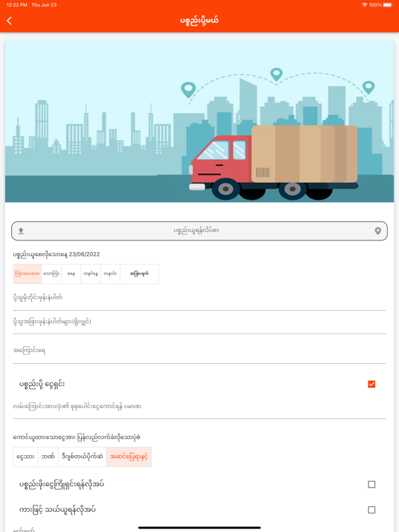
Task: Tap the map pin icon in address bar
Action: pos(378,231)
